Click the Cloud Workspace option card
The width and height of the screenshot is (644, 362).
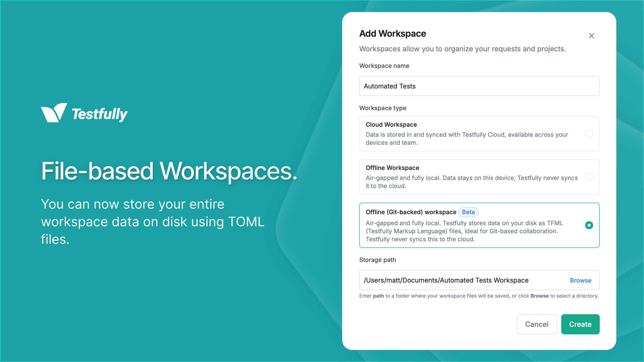[x=478, y=133]
